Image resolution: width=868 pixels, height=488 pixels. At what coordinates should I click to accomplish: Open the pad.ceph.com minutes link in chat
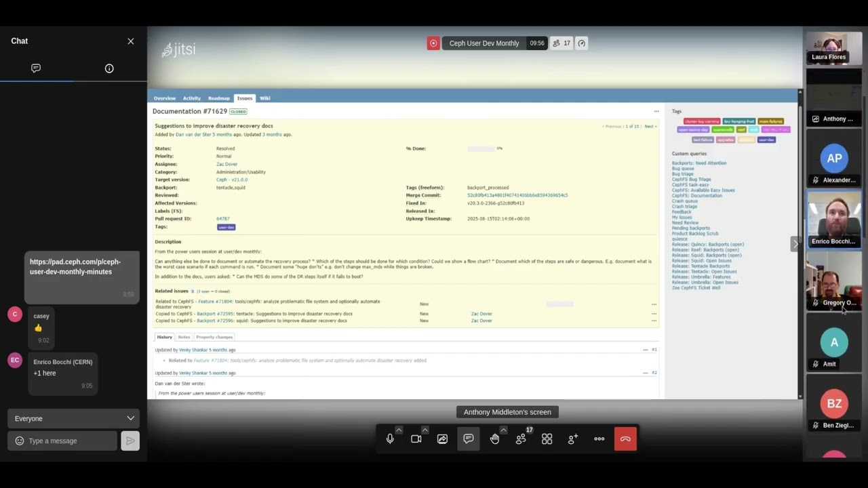(x=75, y=266)
